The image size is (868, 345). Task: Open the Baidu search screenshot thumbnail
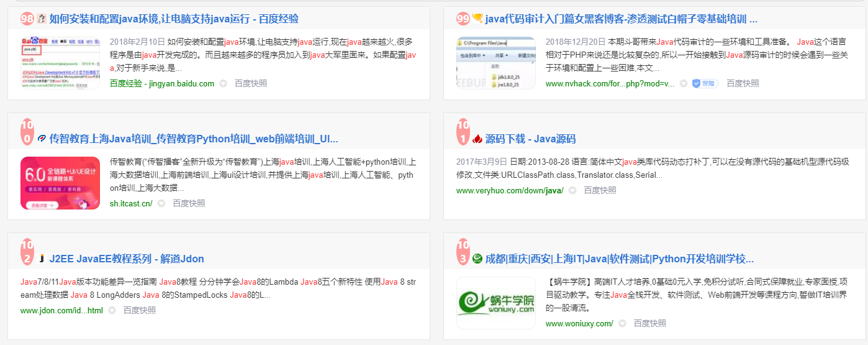(x=60, y=63)
